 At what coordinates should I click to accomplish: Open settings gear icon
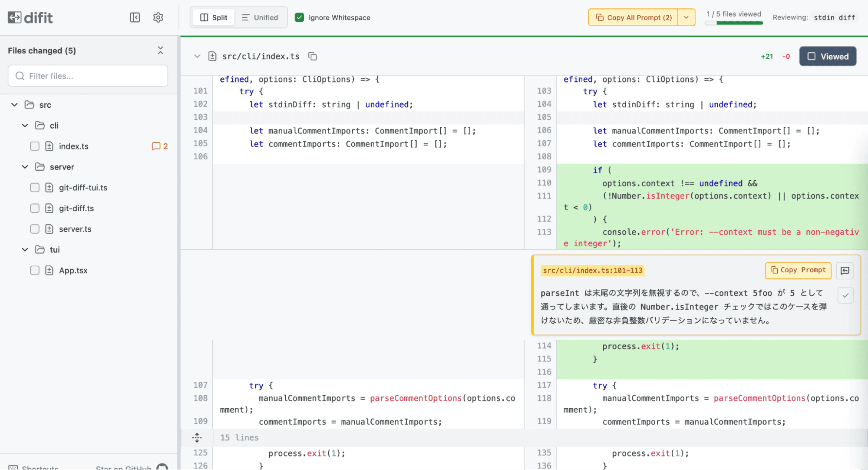pyautogui.click(x=158, y=17)
